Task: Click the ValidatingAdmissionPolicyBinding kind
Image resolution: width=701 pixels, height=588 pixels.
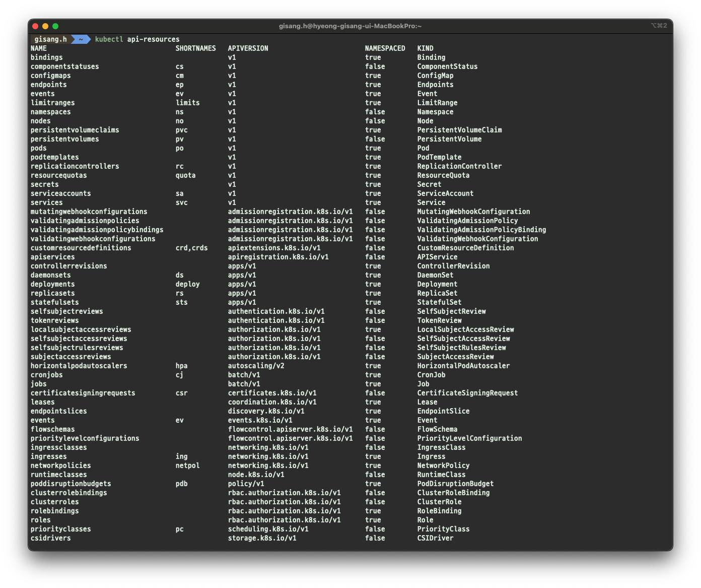Action: click(482, 230)
